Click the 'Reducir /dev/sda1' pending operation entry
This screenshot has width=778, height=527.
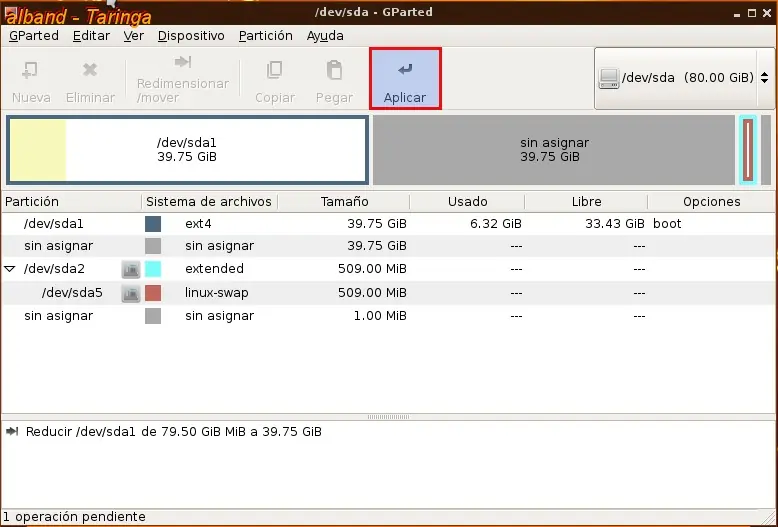[x=174, y=432]
